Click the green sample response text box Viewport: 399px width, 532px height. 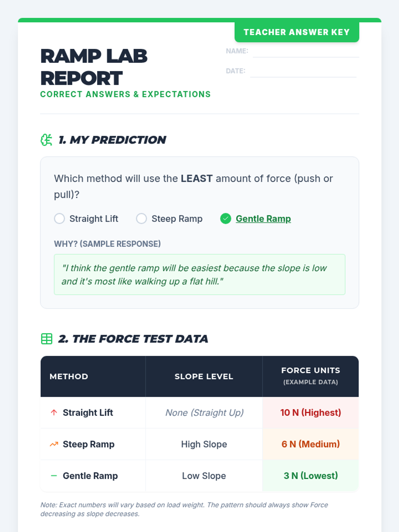pyautogui.click(x=199, y=275)
